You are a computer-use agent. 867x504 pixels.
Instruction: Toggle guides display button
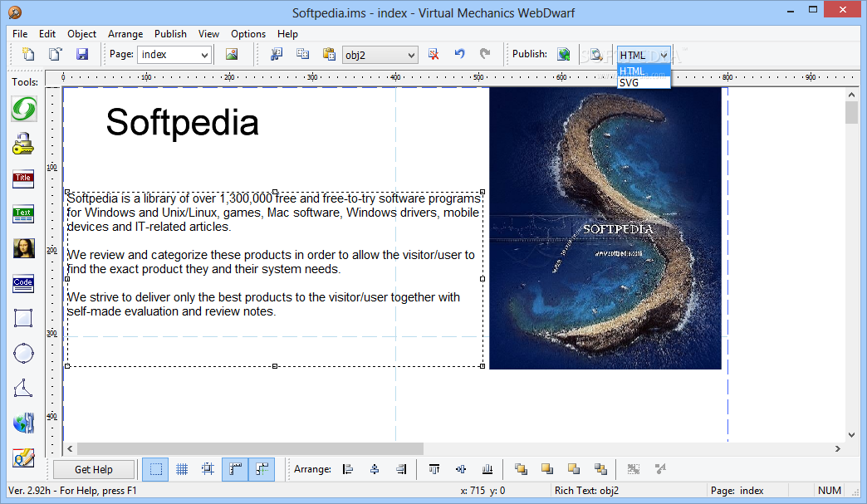coord(262,470)
